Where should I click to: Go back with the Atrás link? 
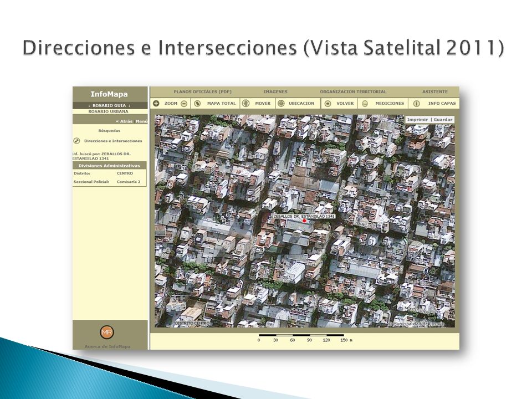124,121
